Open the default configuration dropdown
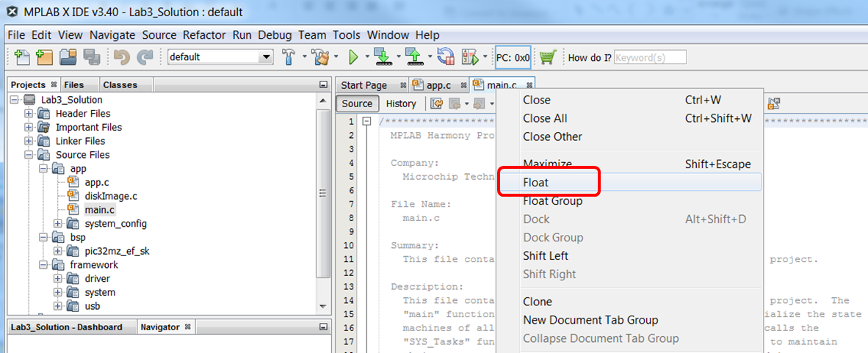 coord(265,57)
